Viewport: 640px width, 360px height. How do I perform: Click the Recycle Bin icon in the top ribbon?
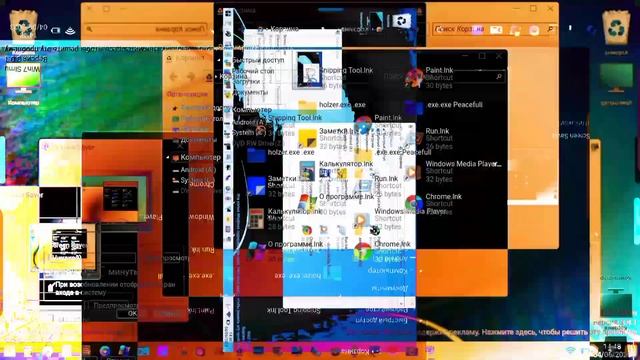(x=402, y=20)
